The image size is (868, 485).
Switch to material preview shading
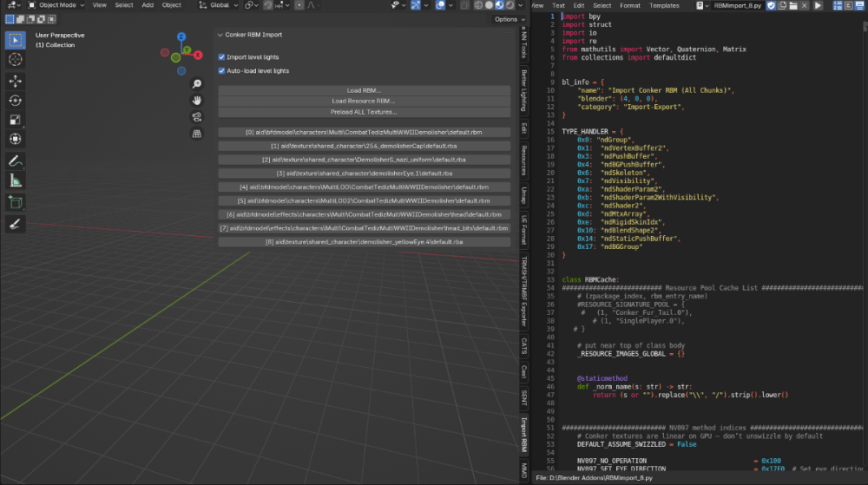pos(499,5)
